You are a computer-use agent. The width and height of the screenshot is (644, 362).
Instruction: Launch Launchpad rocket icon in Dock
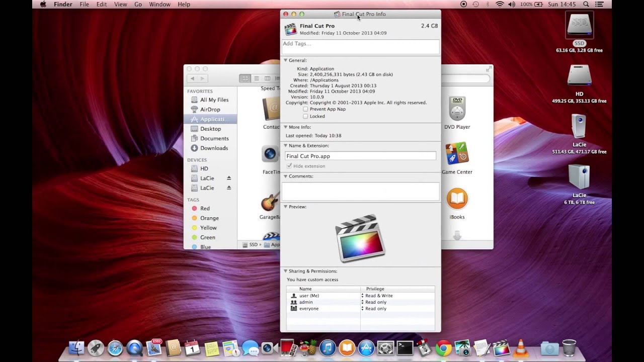tap(96, 348)
